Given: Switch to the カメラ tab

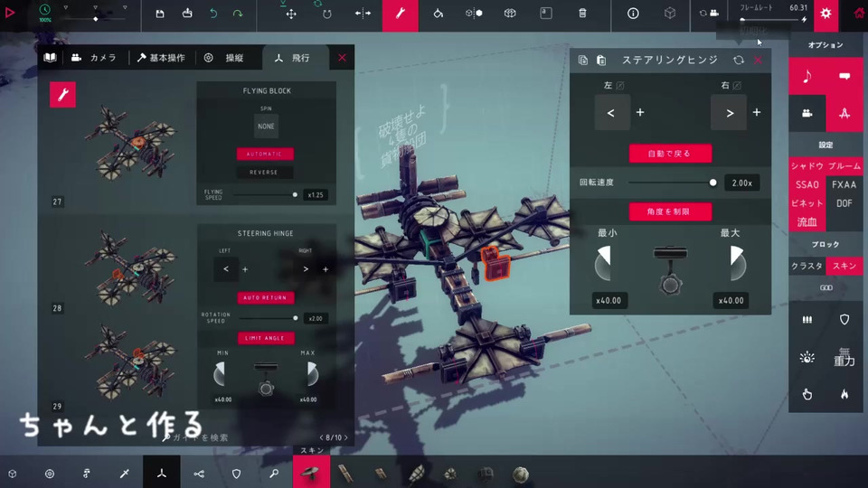Looking at the screenshot, I should tap(95, 58).
